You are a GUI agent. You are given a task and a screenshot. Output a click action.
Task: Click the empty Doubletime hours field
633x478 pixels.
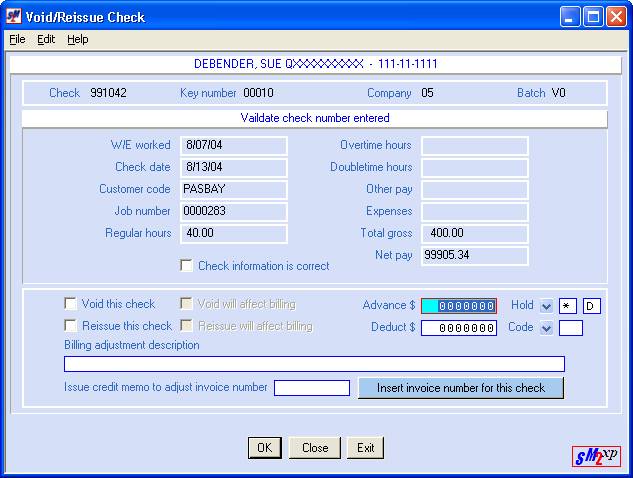tap(475, 168)
